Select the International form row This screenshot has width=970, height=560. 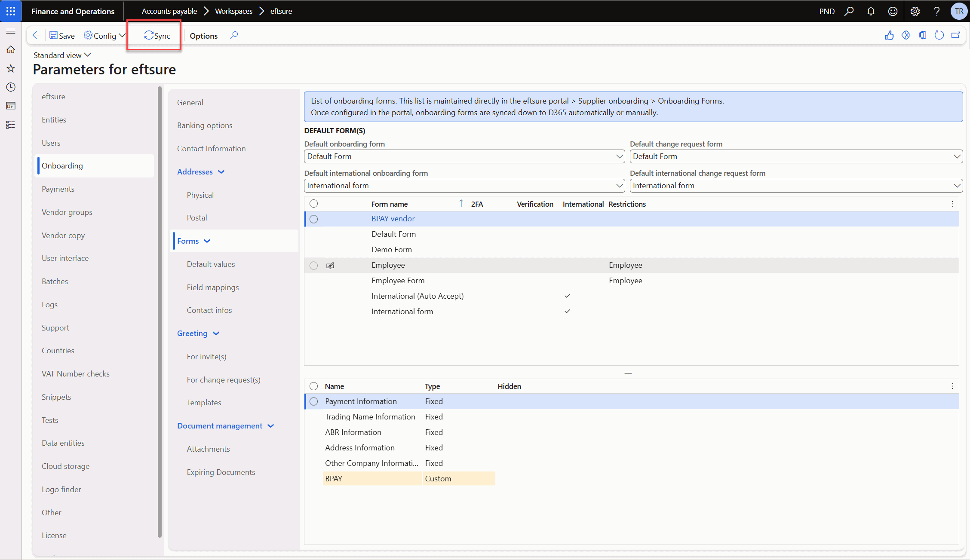[632, 312]
